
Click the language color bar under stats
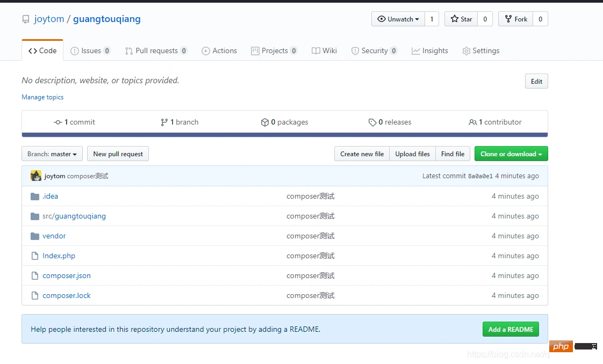click(284, 135)
